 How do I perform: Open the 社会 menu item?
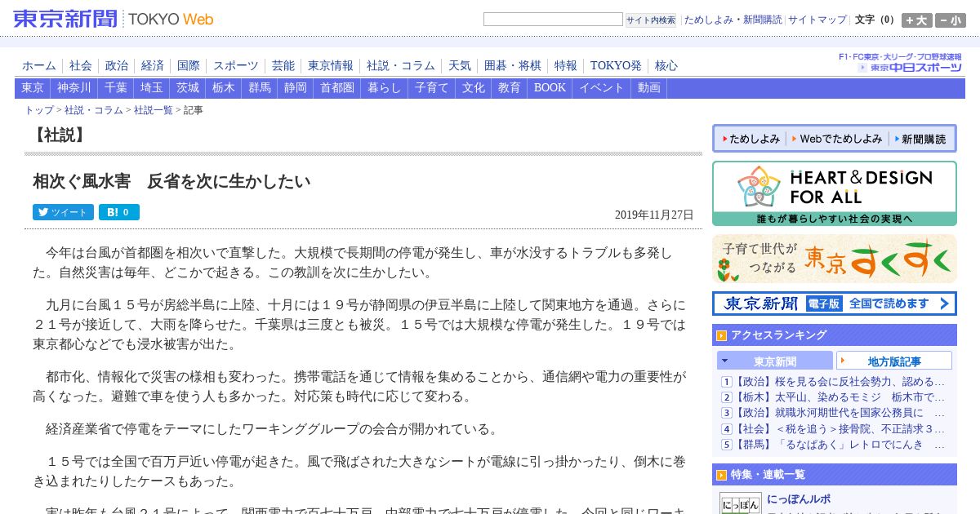81,65
